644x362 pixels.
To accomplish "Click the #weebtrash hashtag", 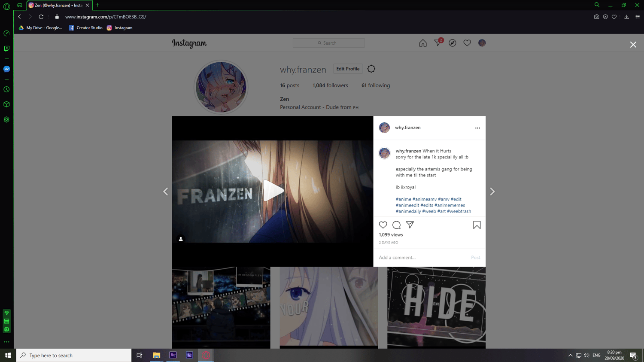I will click(459, 211).
